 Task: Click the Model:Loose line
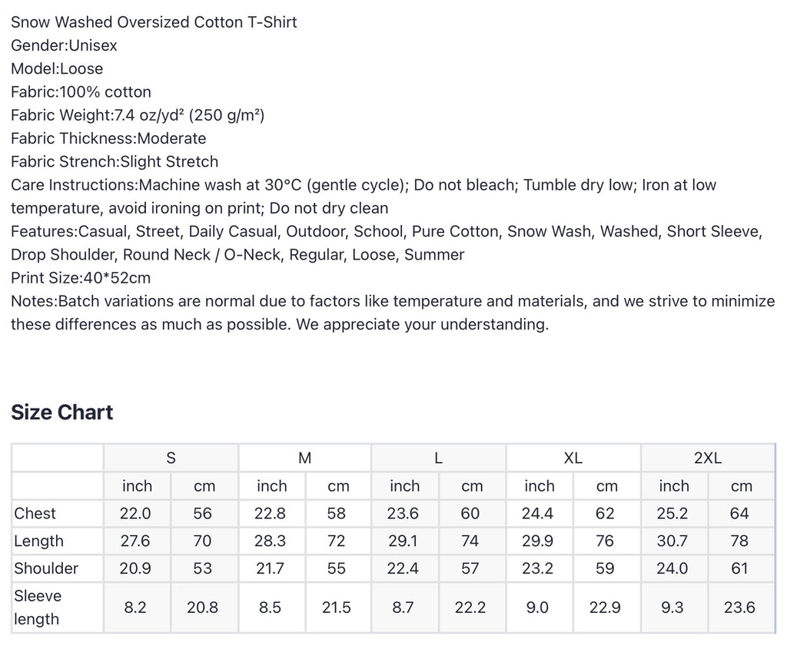click(57, 68)
